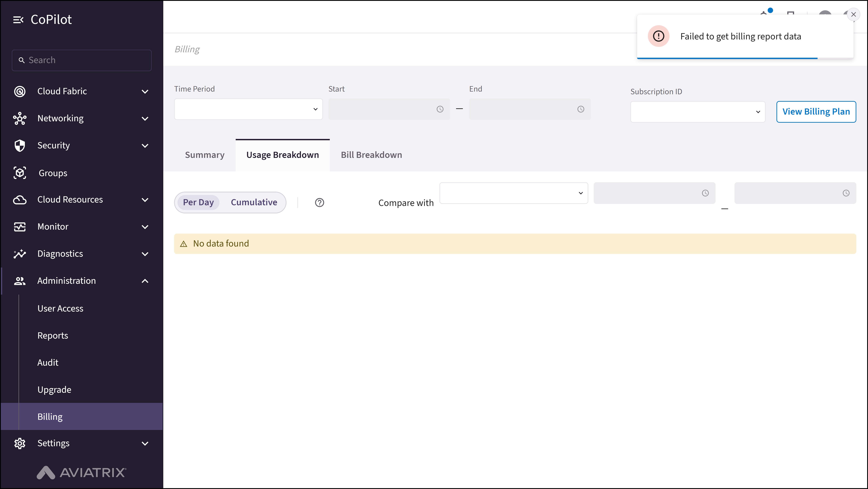Screen dimensions: 868x489
Task: Switch usage view to Per Day
Action: pos(198,203)
